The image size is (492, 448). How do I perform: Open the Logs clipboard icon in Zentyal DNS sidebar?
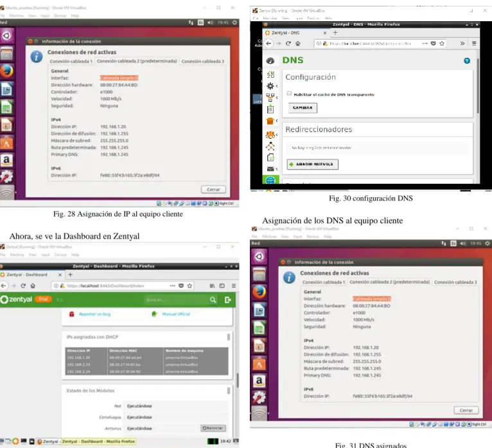click(270, 109)
